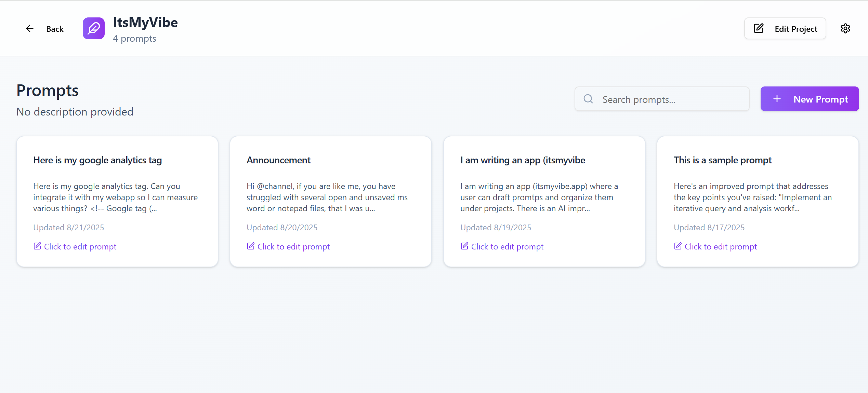Click the 'itsmyvibe.app' description preview text

[539, 198]
